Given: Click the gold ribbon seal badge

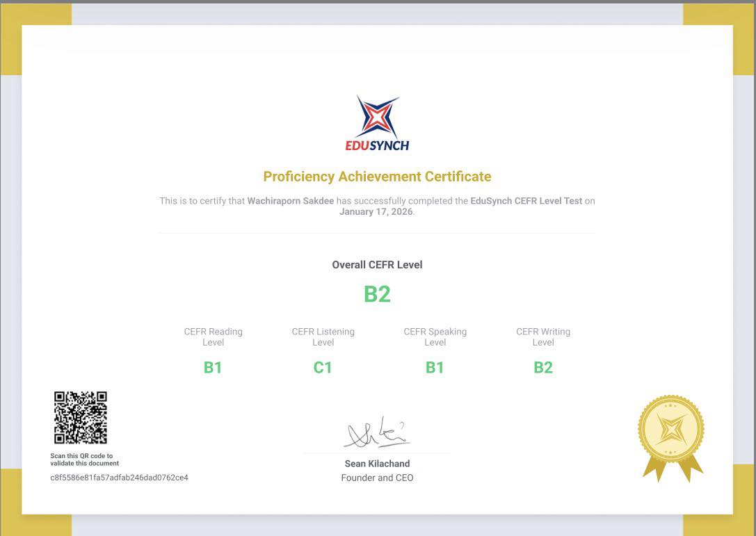Looking at the screenshot, I should tap(672, 438).
